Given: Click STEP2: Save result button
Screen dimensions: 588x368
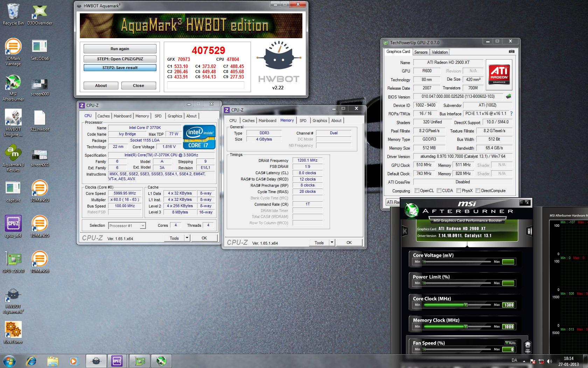Looking at the screenshot, I should [120, 68].
